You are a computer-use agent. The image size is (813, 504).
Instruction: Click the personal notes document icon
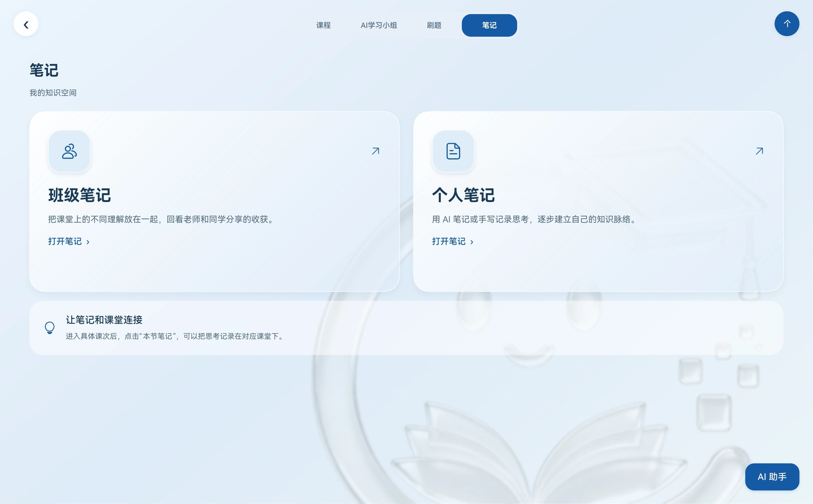453,151
